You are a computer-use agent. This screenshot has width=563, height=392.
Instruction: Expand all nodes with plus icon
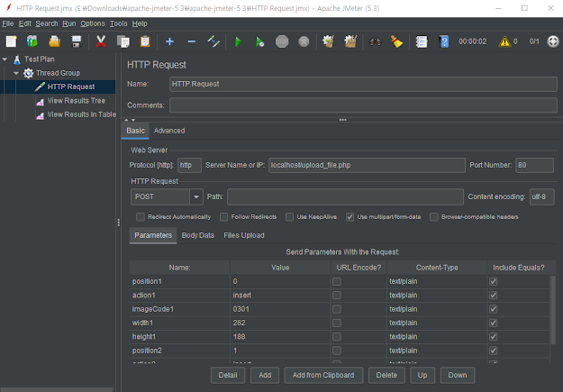(x=170, y=41)
